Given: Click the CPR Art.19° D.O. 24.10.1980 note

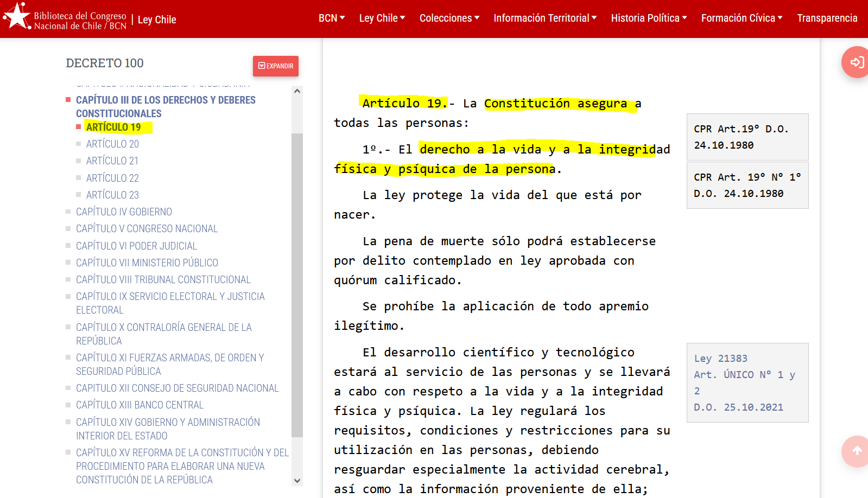Looking at the screenshot, I should click(x=747, y=137).
